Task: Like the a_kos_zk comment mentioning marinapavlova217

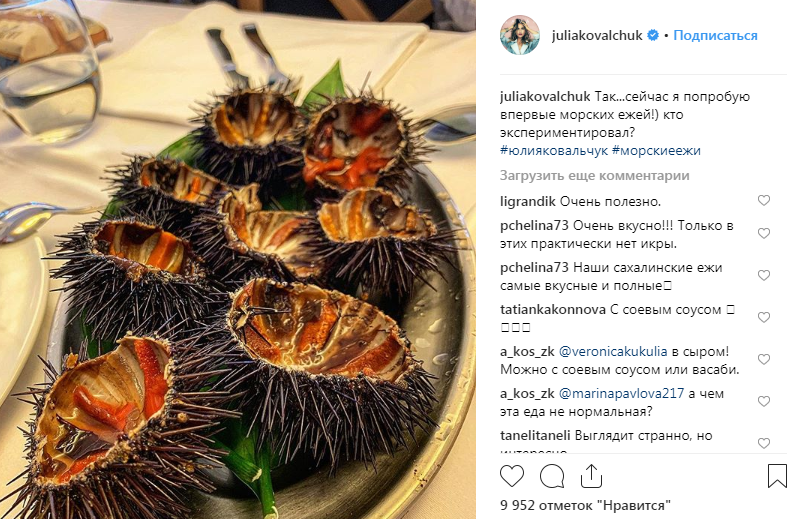Action: pyautogui.click(x=764, y=401)
